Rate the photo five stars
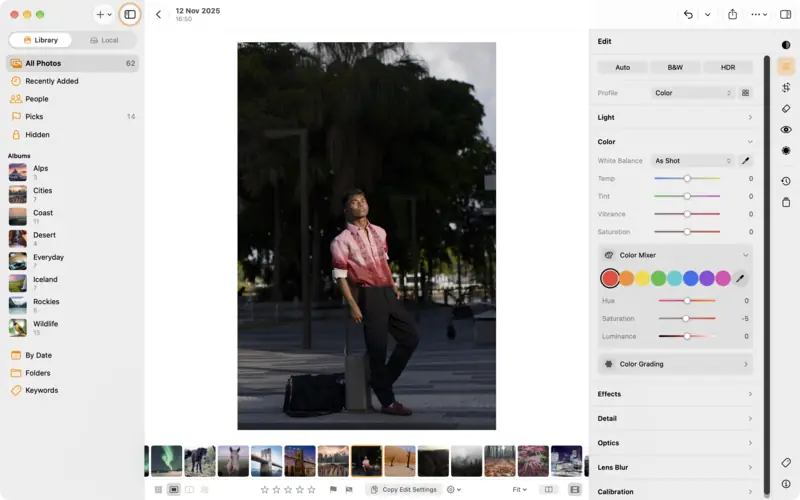Screen dimensions: 800x500 click(x=311, y=490)
